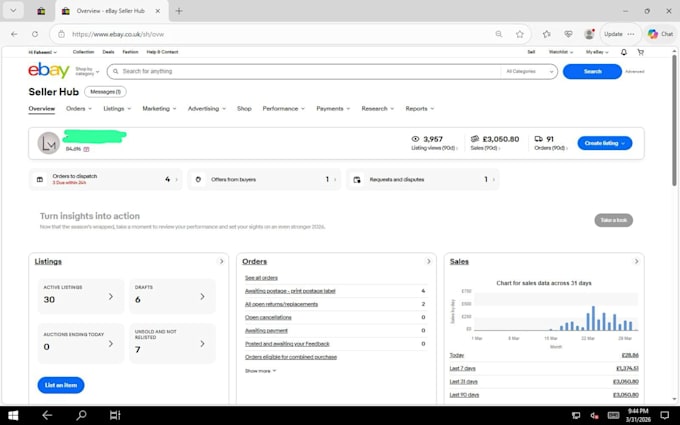Open the Drafts tile
This screenshot has width=680, height=425.
point(172,296)
